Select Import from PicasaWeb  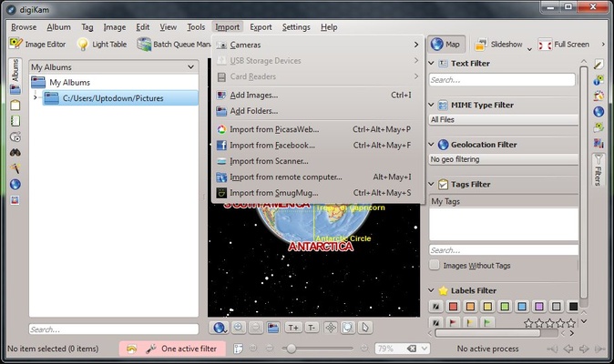tap(318, 129)
